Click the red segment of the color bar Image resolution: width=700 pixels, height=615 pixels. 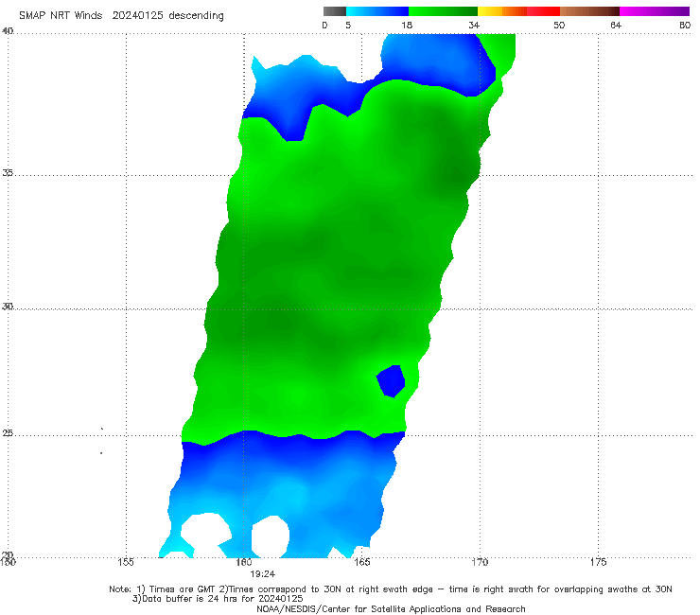click(543, 11)
